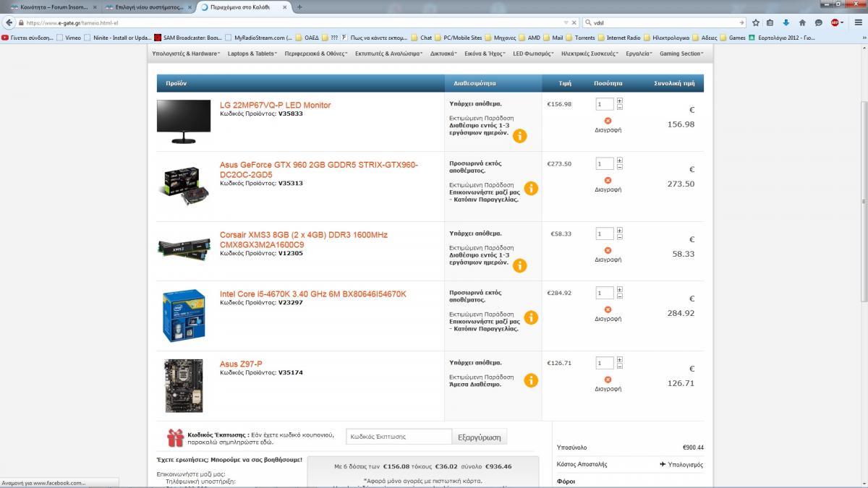Click info icon for Asus GTX 960 availability

pos(530,188)
